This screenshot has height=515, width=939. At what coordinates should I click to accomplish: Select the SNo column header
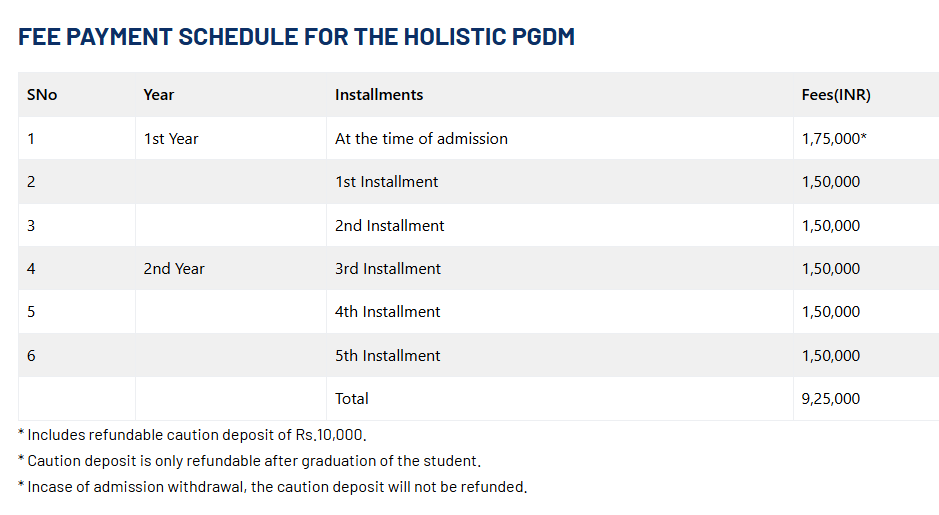(x=42, y=95)
